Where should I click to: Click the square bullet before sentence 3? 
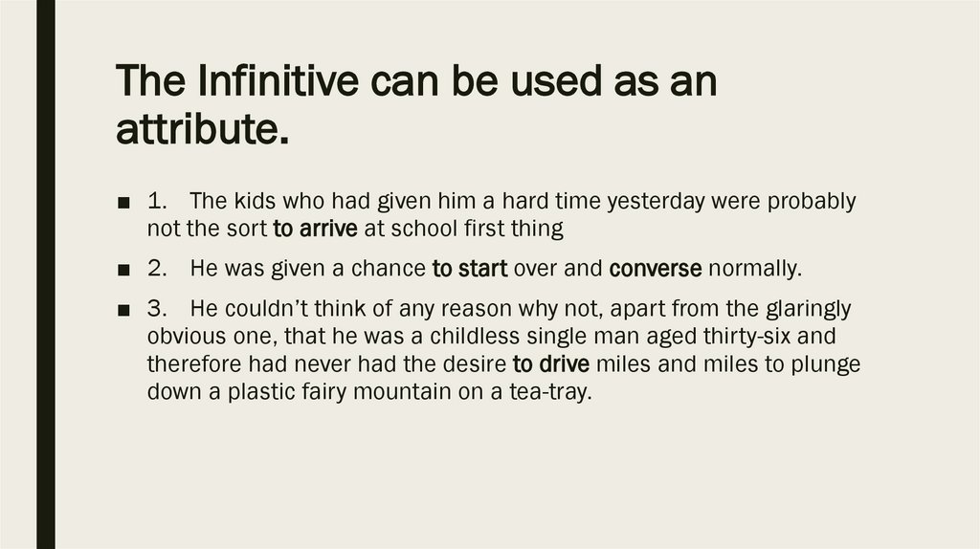click(x=123, y=311)
